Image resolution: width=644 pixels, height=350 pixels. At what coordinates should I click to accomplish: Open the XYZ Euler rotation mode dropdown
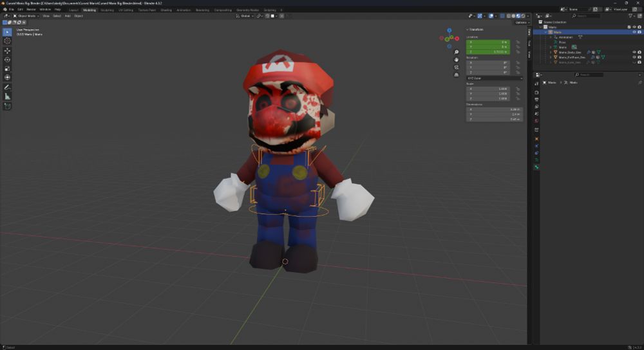494,78
